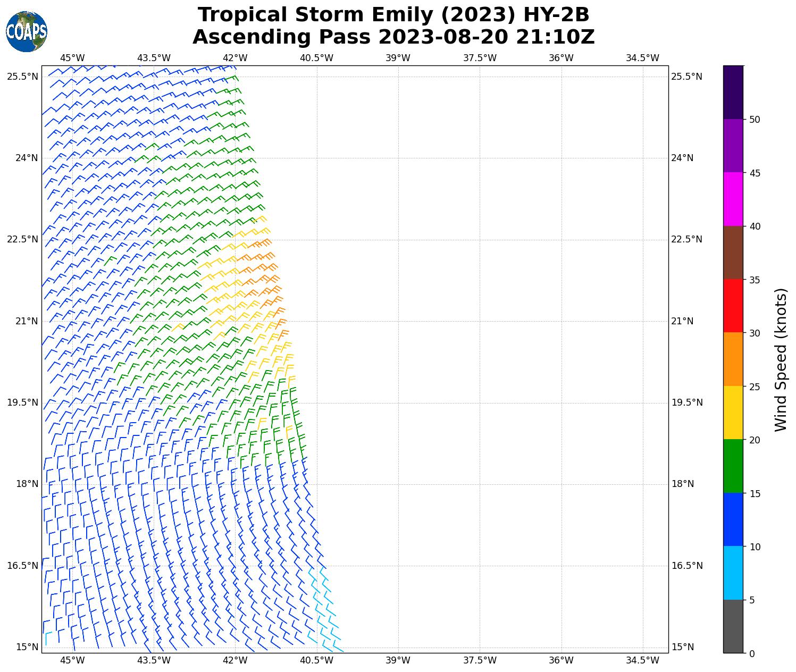The width and height of the screenshot is (796, 672).
Task: Click the brown 35–40 knot color band
Action: 733,253
